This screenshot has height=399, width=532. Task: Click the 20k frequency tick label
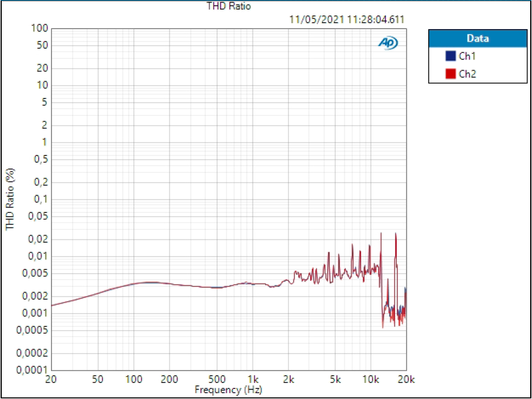click(406, 378)
